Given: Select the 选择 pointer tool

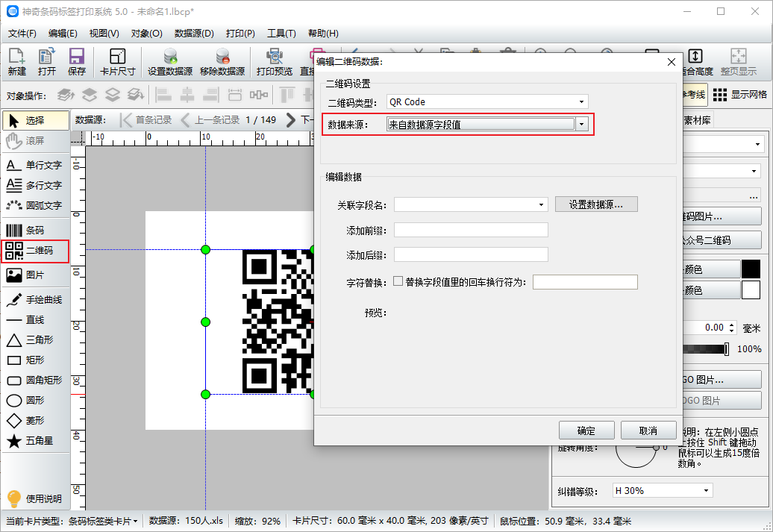Looking at the screenshot, I should point(36,120).
